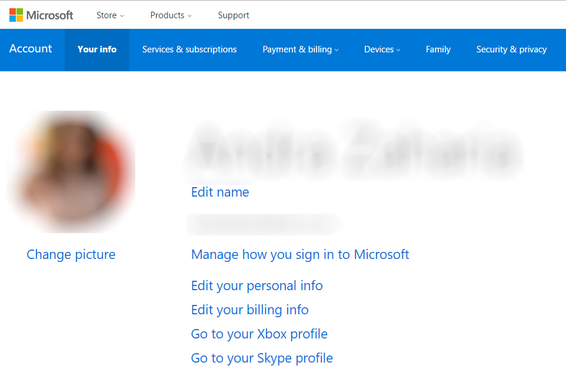The height and width of the screenshot is (392, 566).
Task: Go to the Support page
Action: [x=233, y=15]
